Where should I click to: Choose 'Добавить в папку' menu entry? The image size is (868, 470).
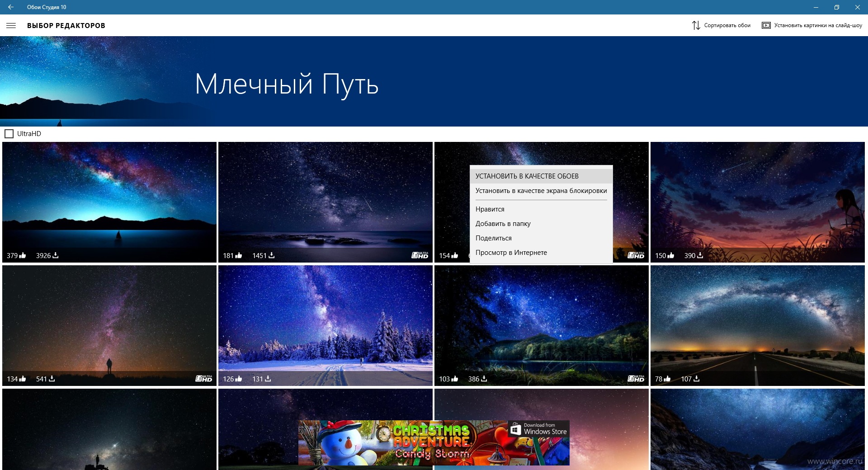coord(541,224)
